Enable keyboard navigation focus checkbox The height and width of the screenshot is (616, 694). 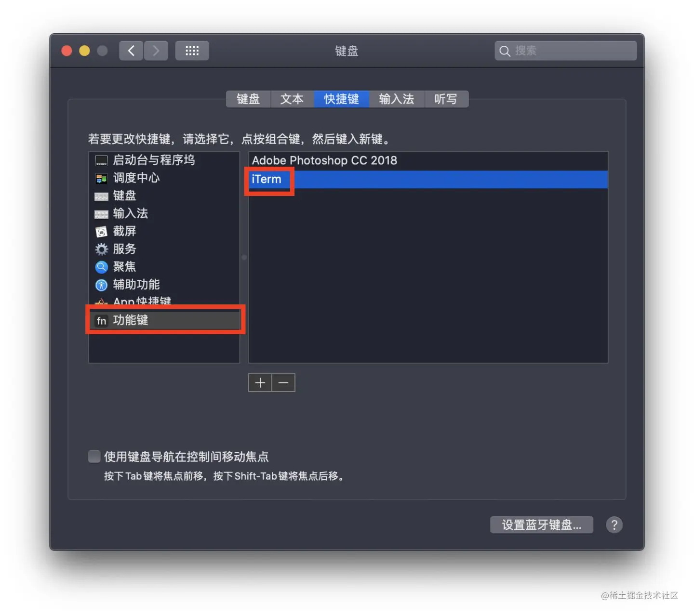coord(94,456)
